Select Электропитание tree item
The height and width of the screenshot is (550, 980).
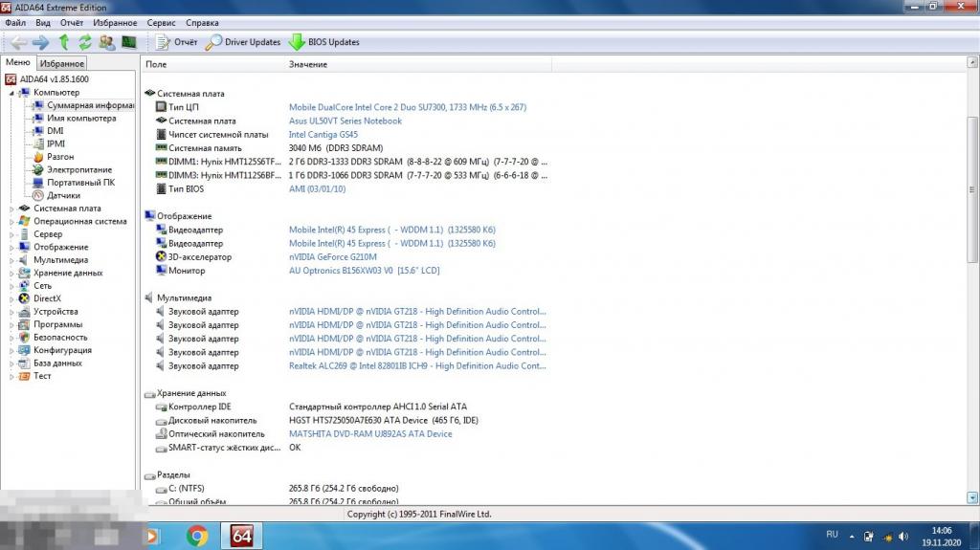tap(79, 169)
